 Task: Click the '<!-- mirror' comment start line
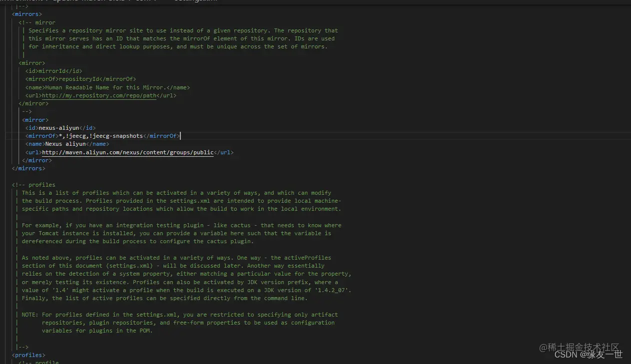[37, 22]
